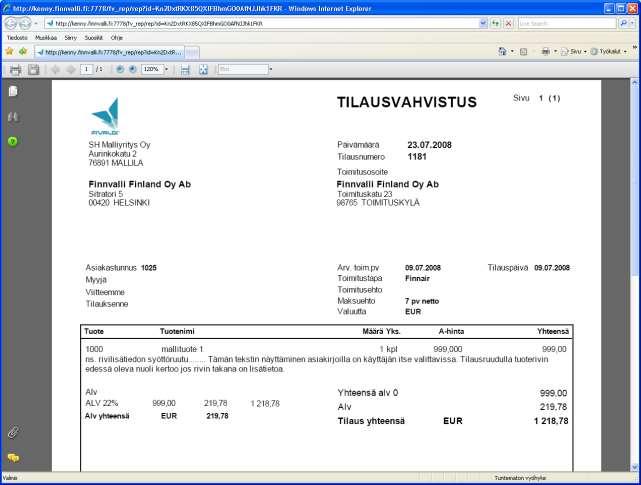Click the 120% zoom level field

(152, 70)
